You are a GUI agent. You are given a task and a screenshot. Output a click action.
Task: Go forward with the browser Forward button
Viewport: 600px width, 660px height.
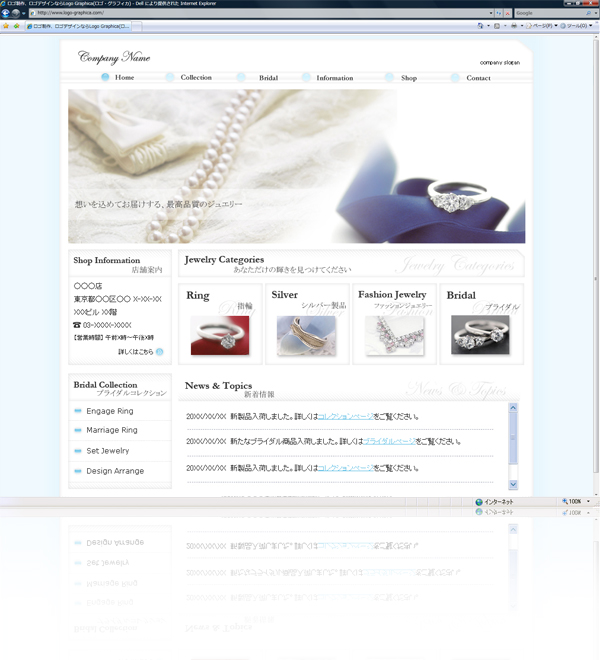16,13
